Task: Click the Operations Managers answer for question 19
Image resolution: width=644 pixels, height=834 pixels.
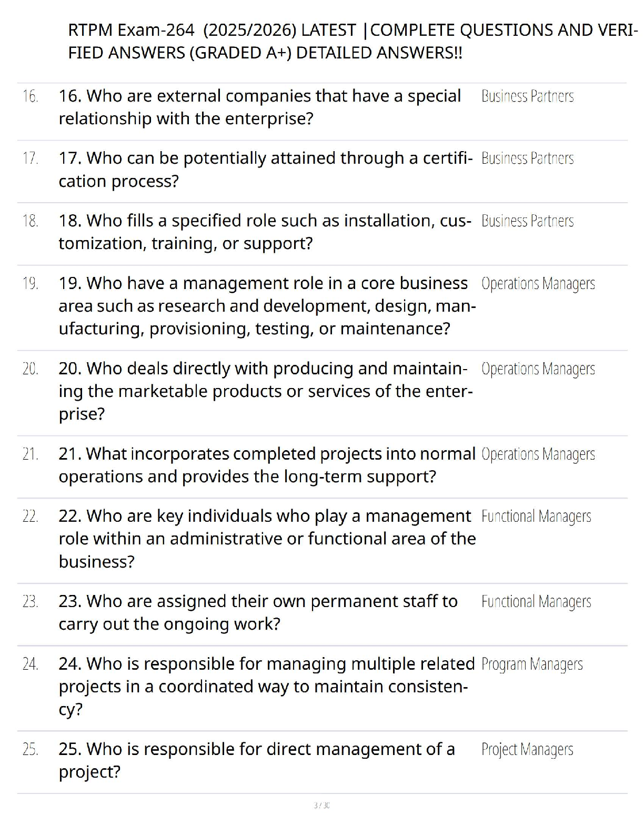Action: [538, 284]
